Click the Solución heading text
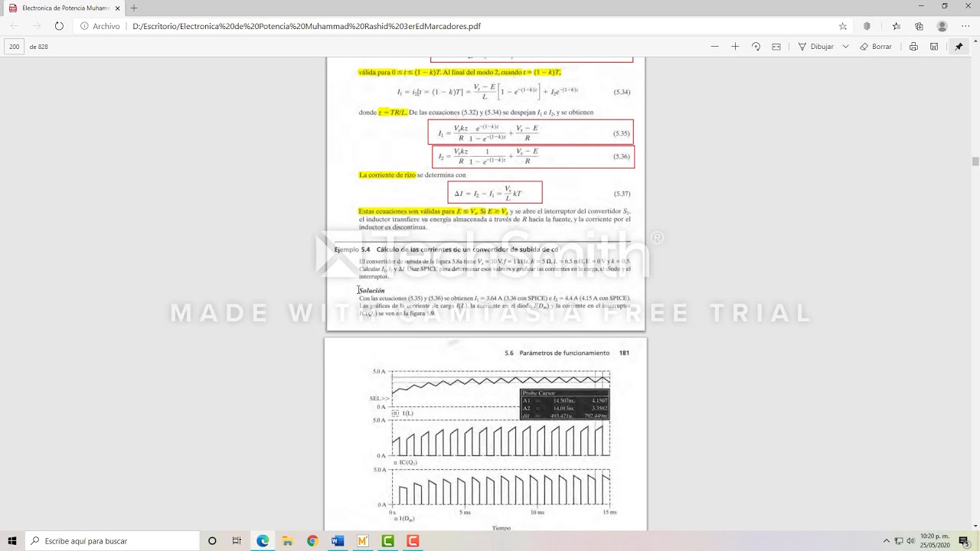980x551 pixels. (x=372, y=291)
